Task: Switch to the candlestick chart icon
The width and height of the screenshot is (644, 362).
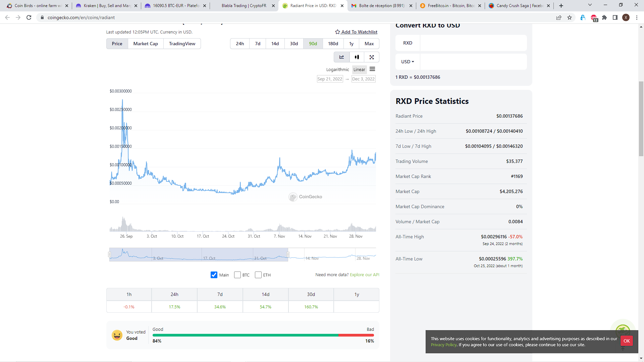Action: pos(357,57)
